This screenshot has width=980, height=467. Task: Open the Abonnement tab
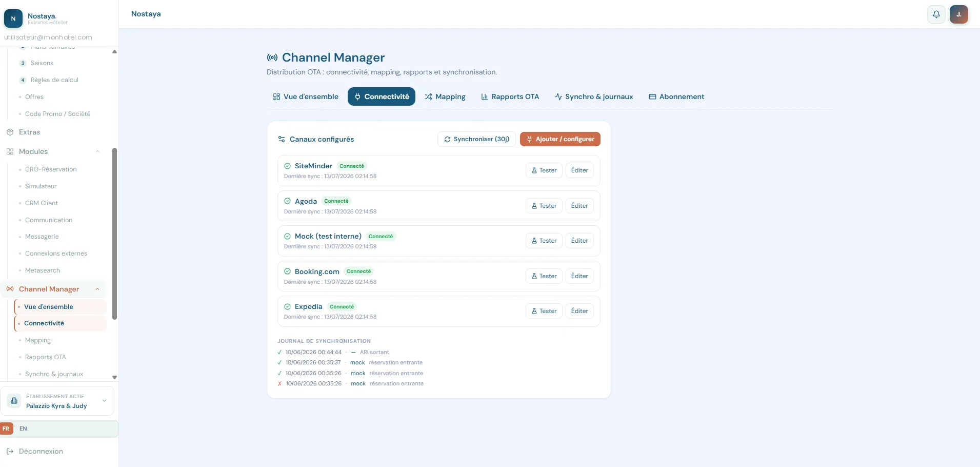[x=676, y=96]
